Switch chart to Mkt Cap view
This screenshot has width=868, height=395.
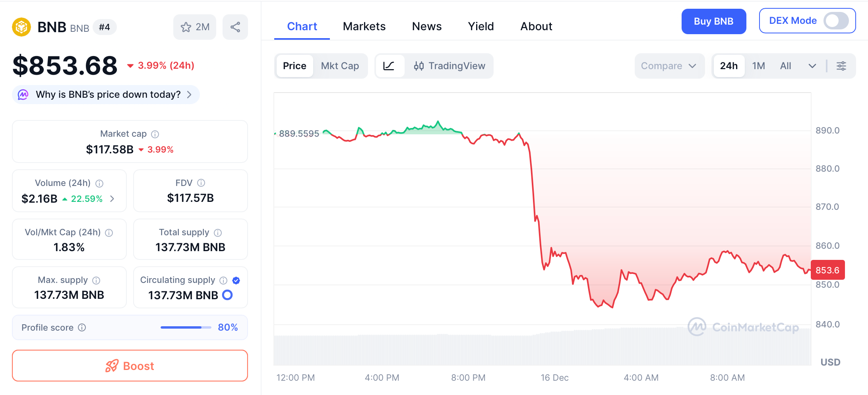[x=340, y=66]
